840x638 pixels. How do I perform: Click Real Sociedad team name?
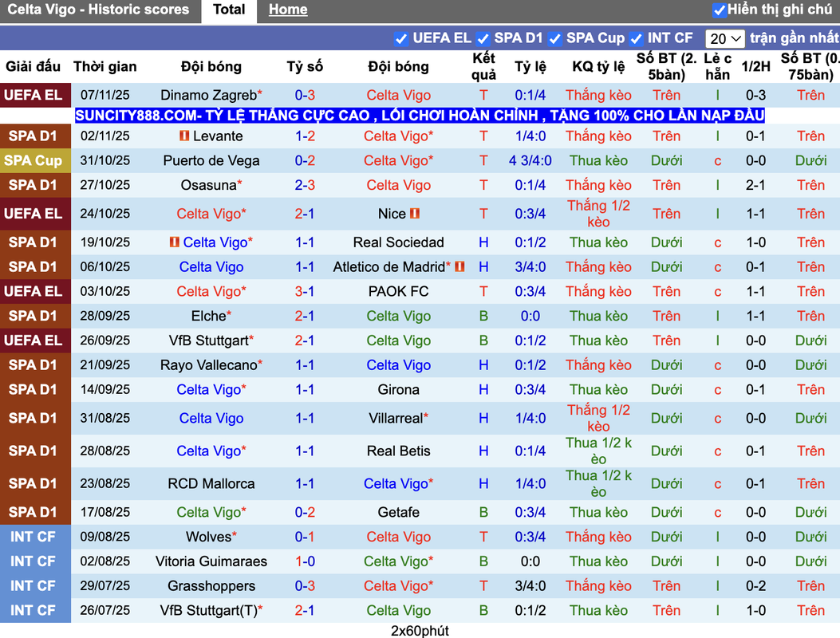tap(399, 242)
